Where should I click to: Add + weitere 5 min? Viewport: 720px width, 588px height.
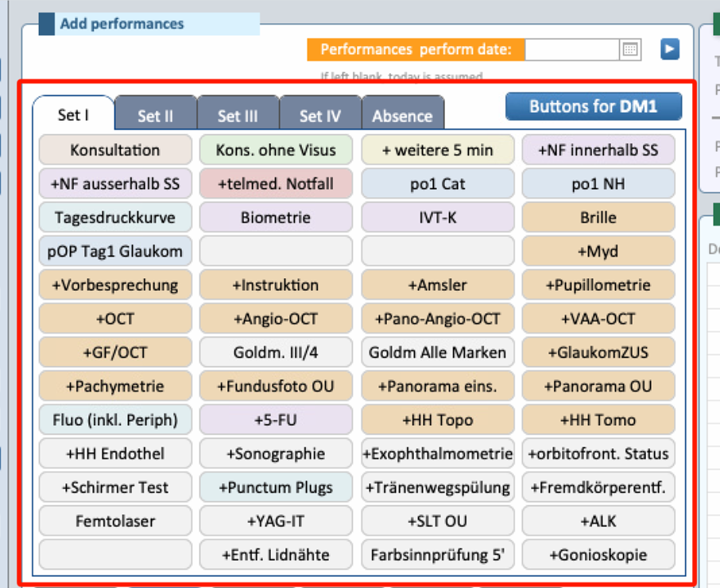[x=438, y=150]
